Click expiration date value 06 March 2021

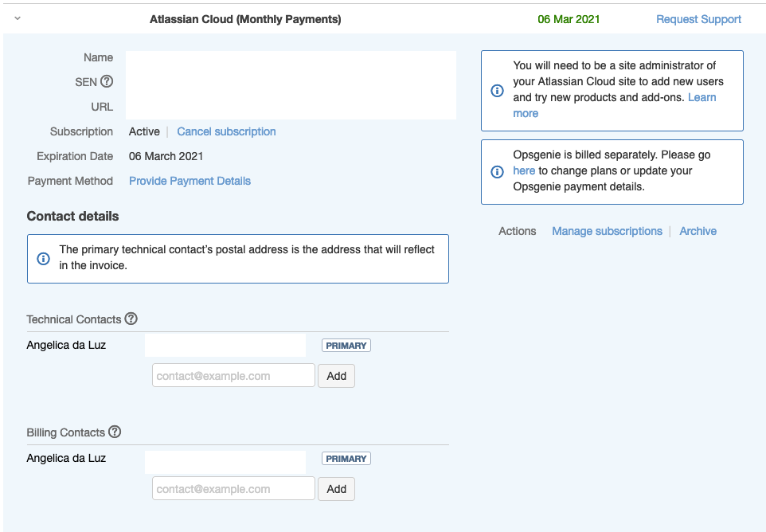pos(166,156)
